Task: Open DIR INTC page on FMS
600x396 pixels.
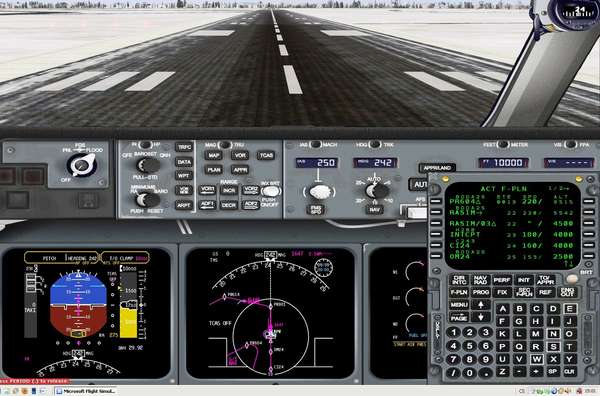Action: point(459,280)
